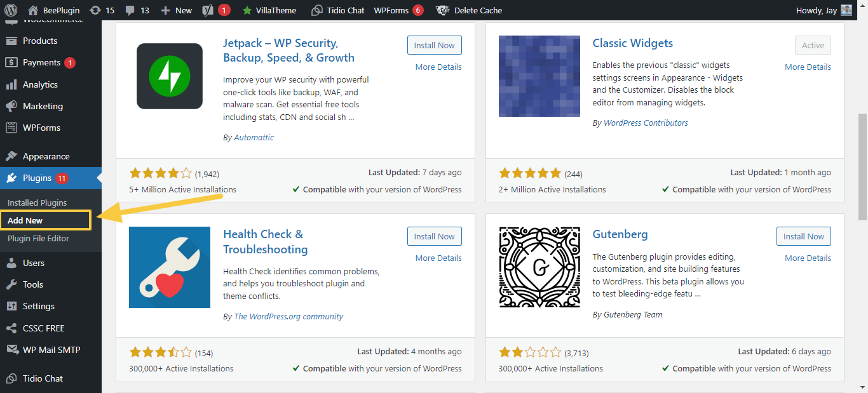Image resolution: width=868 pixels, height=393 pixels.
Task: Open the WordPress Contributors author link
Action: 646,123
